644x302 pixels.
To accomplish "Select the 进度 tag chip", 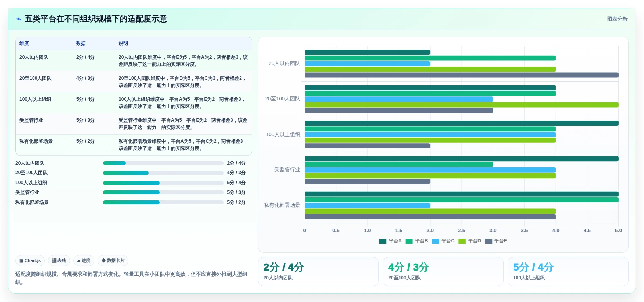I will (x=84, y=261).
